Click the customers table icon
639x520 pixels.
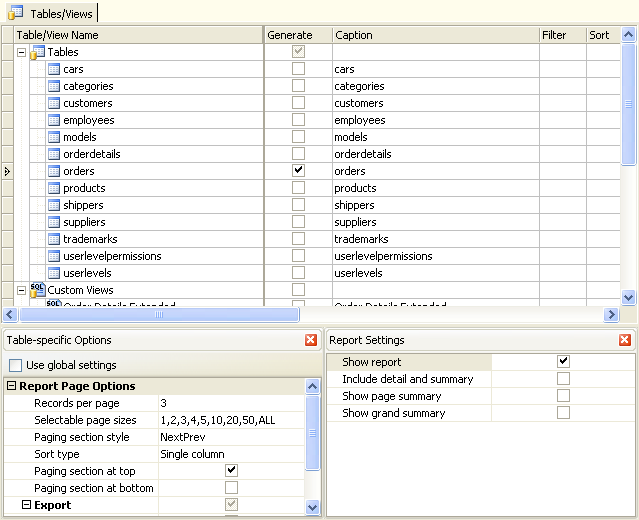pos(54,103)
